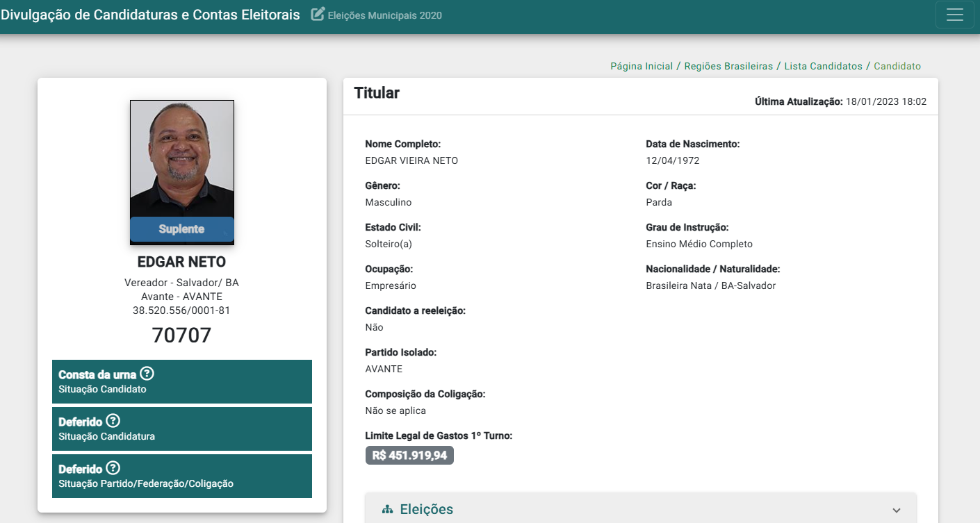Click candidate number 70707
The height and width of the screenshot is (523, 980).
click(x=181, y=335)
